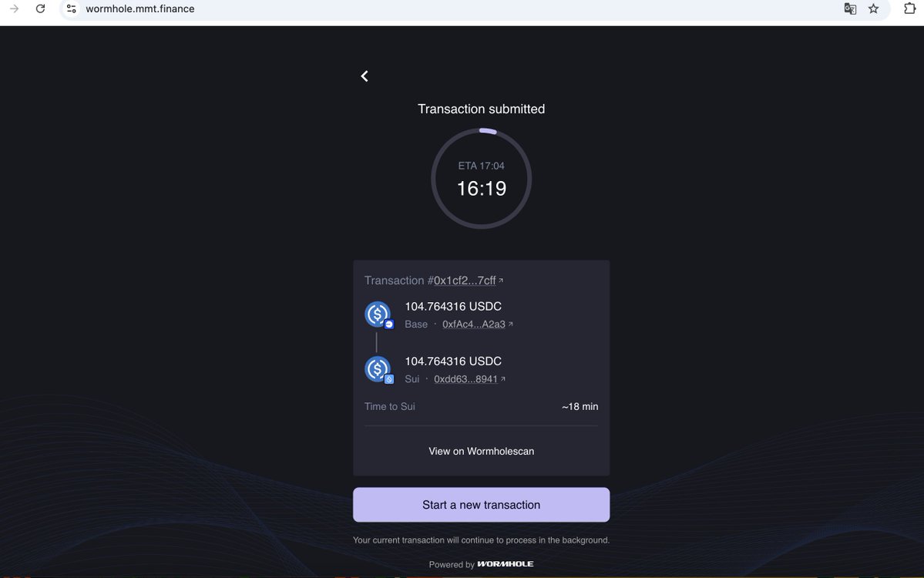Reload the page with the refresh icon

click(40, 8)
